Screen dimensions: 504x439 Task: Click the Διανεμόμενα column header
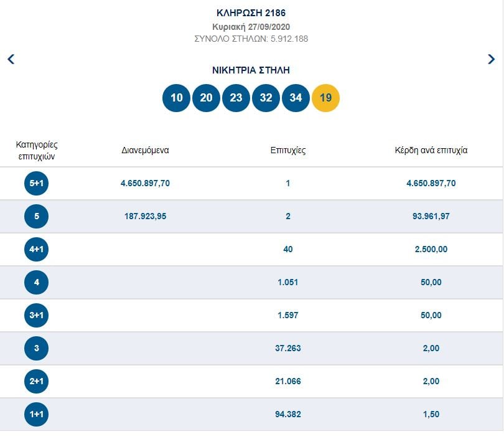(145, 151)
